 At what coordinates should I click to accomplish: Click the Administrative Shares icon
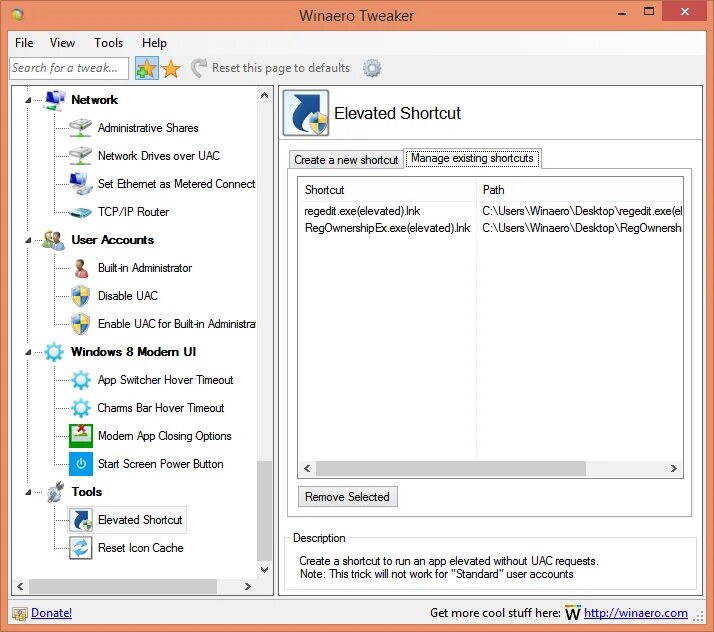pyautogui.click(x=81, y=128)
